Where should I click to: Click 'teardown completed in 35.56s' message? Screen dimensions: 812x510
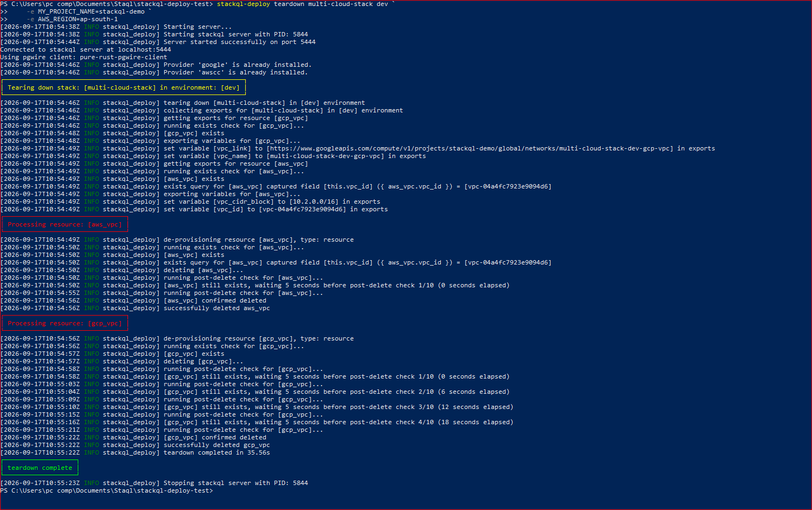[x=216, y=452]
